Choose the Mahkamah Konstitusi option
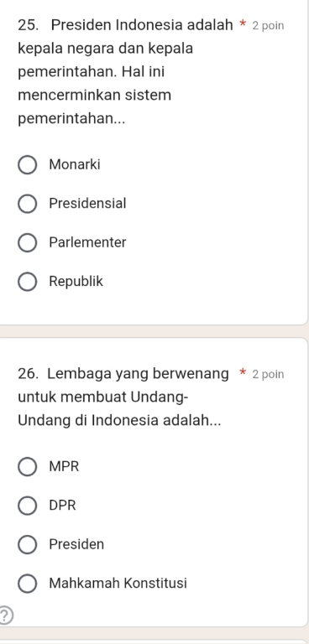This screenshot has width=309, height=644. 27,584
